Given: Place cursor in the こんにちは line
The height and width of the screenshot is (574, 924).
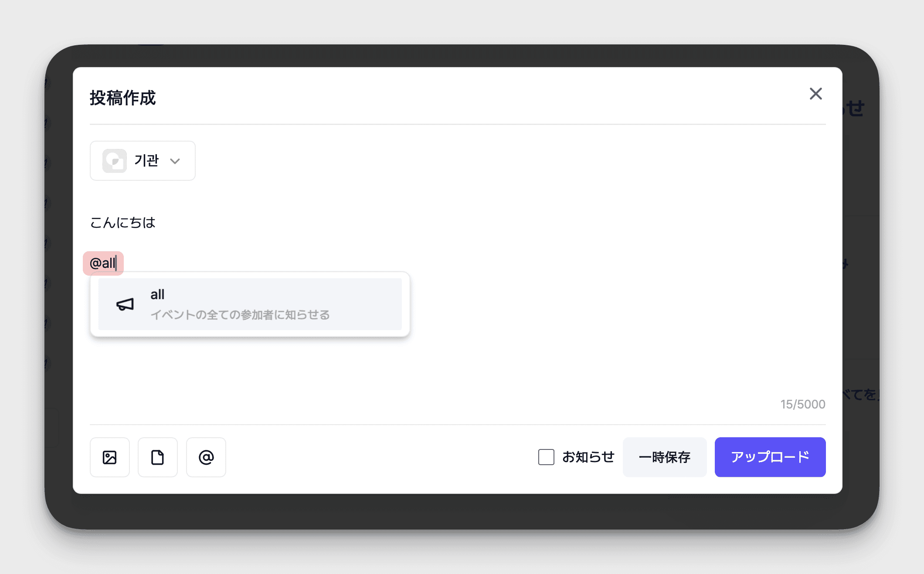Looking at the screenshot, I should click(x=122, y=223).
